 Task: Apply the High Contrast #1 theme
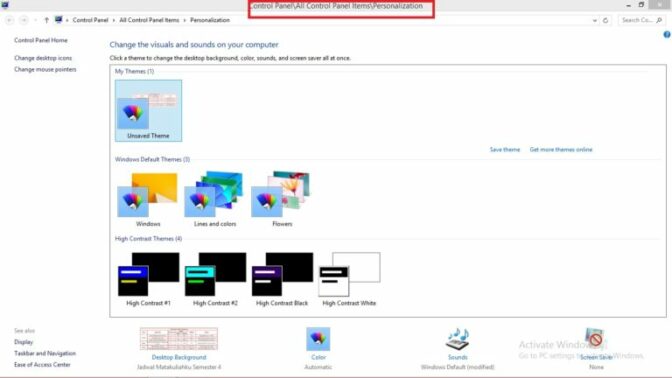tap(148, 279)
